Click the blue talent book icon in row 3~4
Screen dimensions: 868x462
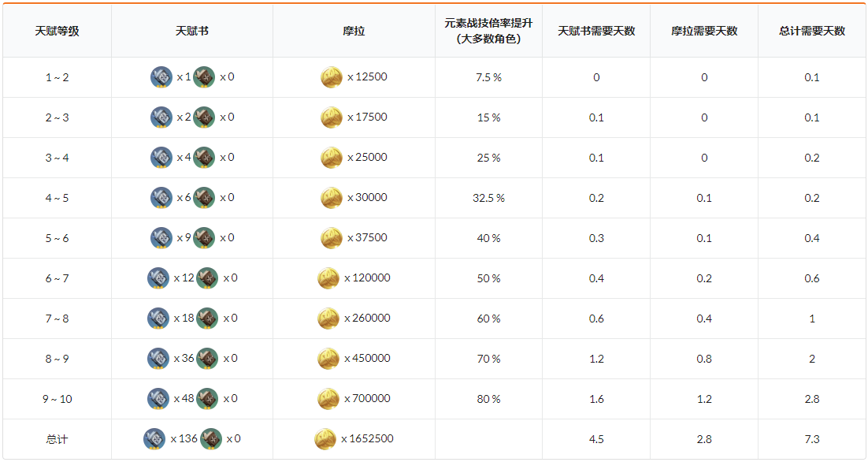pyautogui.click(x=161, y=158)
